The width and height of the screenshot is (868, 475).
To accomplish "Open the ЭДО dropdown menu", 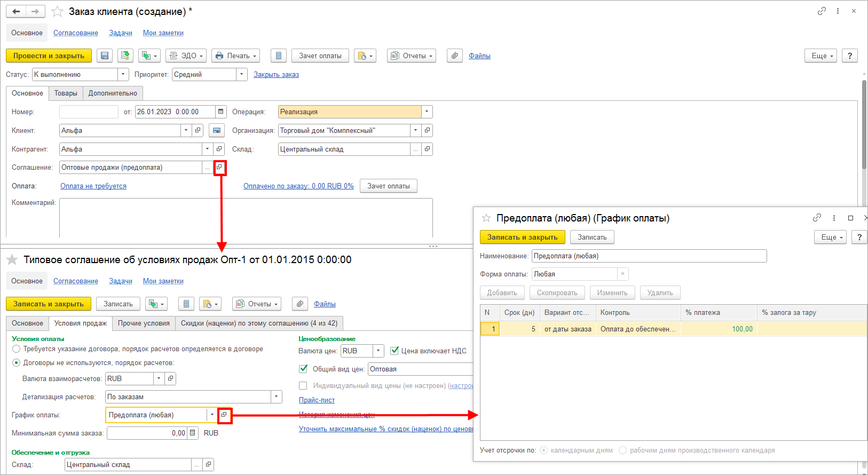I will pos(186,56).
